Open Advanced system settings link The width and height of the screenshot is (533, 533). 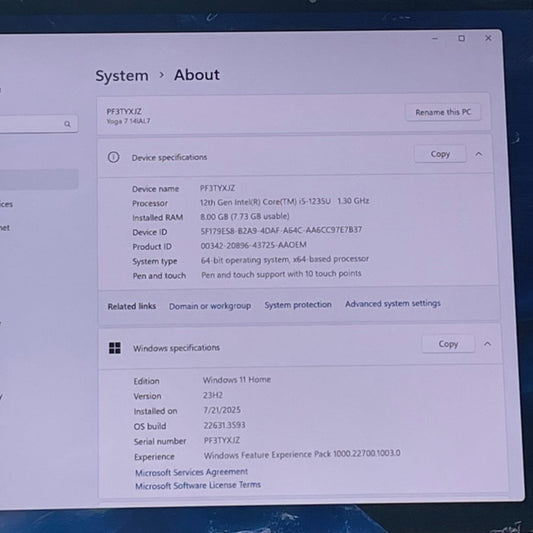point(393,304)
